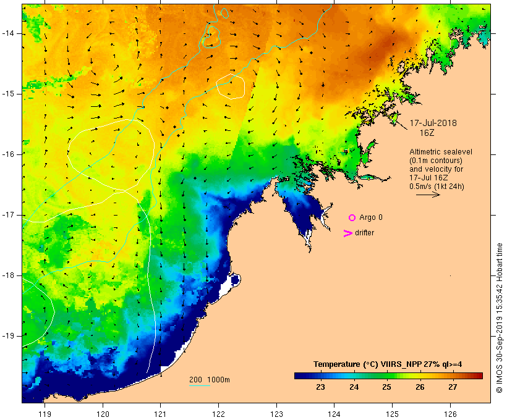The image size is (507, 420).
Task: Click latitude axis label -18
Action: coord(8,275)
